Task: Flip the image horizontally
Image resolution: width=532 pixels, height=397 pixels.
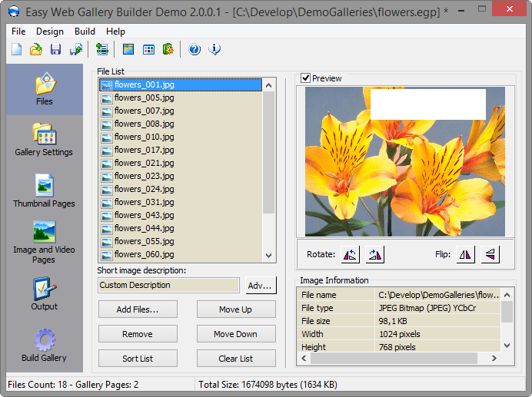Action: click(465, 254)
